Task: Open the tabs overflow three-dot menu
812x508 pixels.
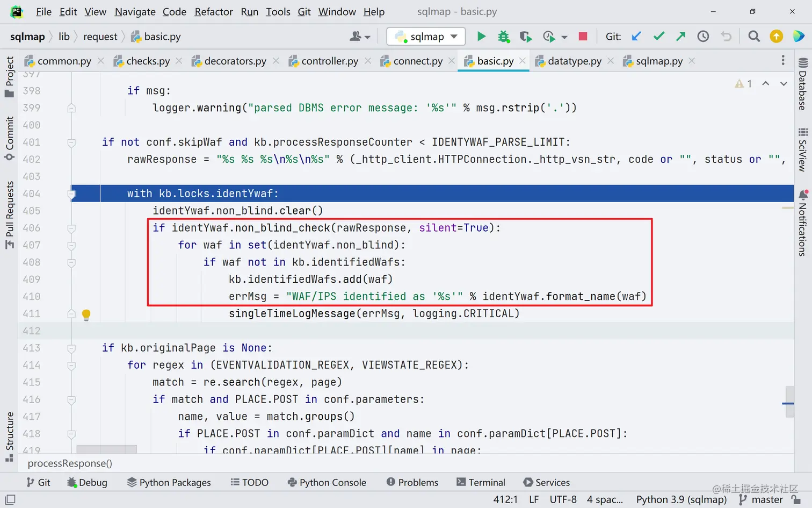Action: (x=783, y=60)
